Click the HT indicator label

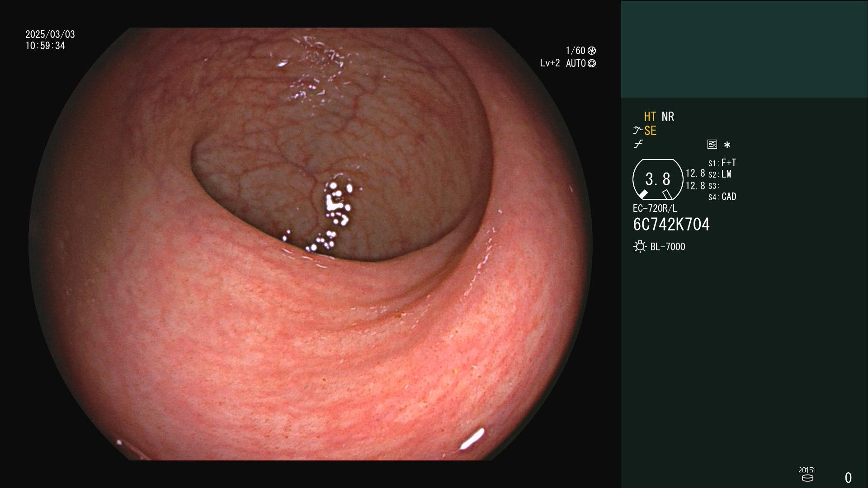[650, 117]
